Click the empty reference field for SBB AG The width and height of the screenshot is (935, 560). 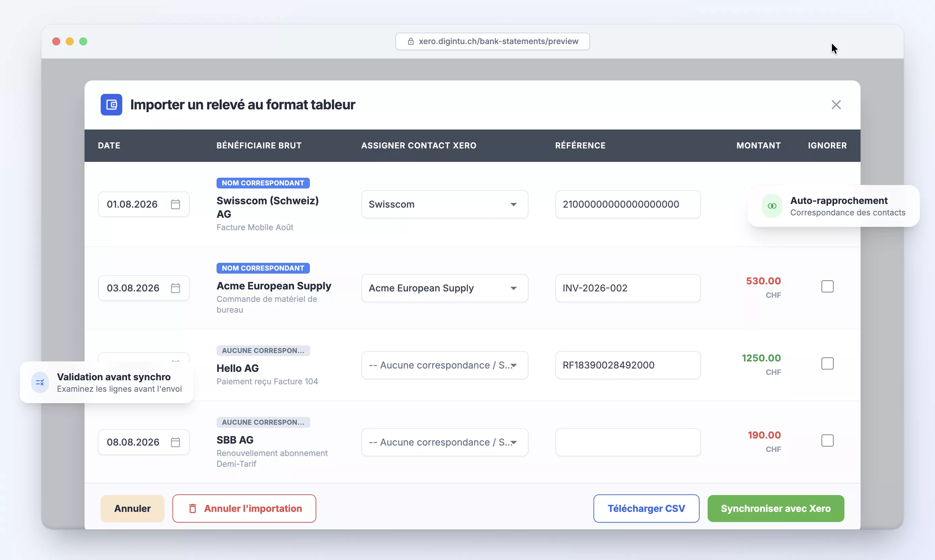627,442
